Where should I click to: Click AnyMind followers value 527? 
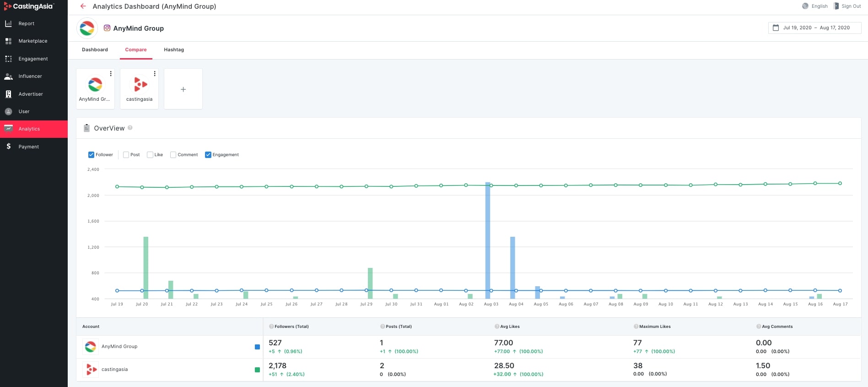[275, 343]
